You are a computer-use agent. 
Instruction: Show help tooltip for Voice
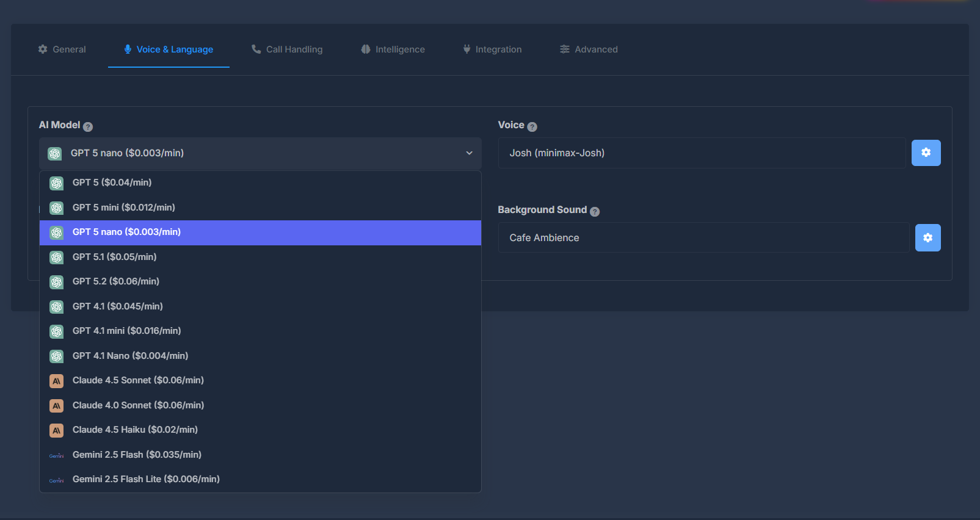[x=532, y=127]
